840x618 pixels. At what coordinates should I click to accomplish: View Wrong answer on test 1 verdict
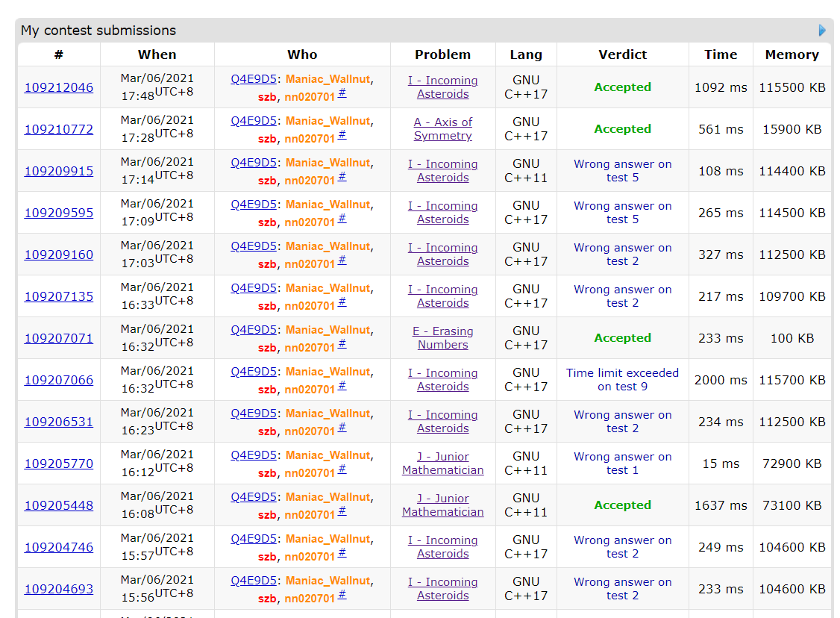[x=622, y=463]
